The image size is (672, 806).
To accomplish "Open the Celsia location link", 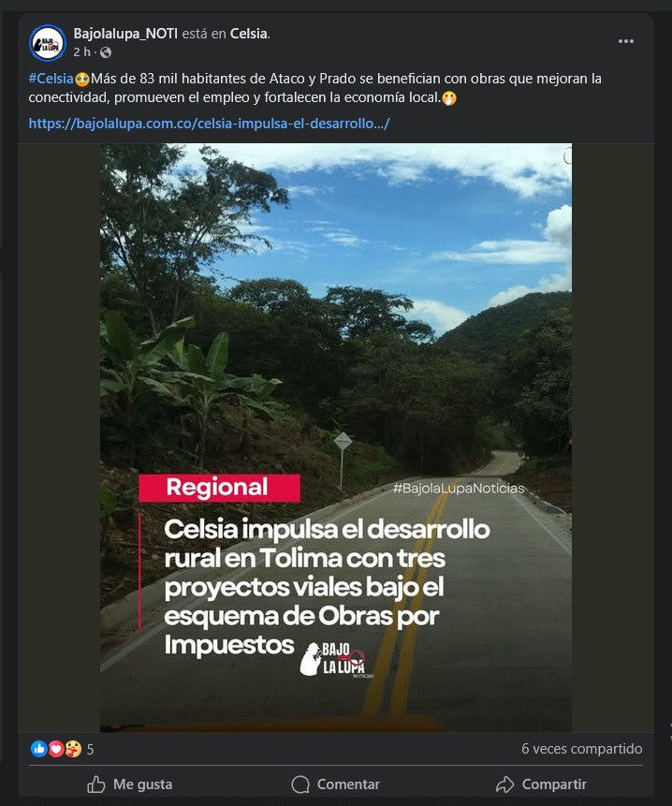I will point(249,34).
